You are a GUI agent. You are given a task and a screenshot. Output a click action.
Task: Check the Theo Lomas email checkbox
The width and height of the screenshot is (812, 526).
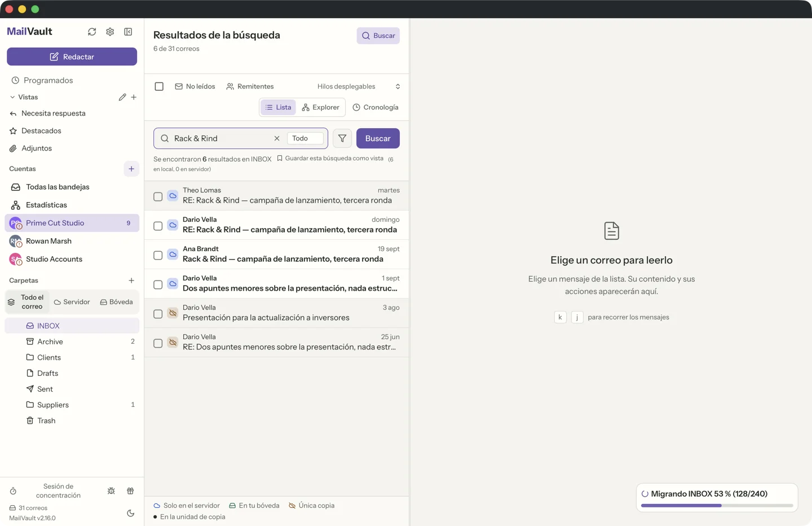pyautogui.click(x=158, y=196)
